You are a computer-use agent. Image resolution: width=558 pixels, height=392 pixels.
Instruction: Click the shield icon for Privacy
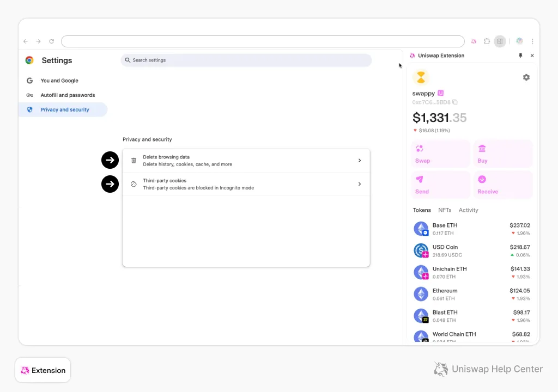point(30,109)
